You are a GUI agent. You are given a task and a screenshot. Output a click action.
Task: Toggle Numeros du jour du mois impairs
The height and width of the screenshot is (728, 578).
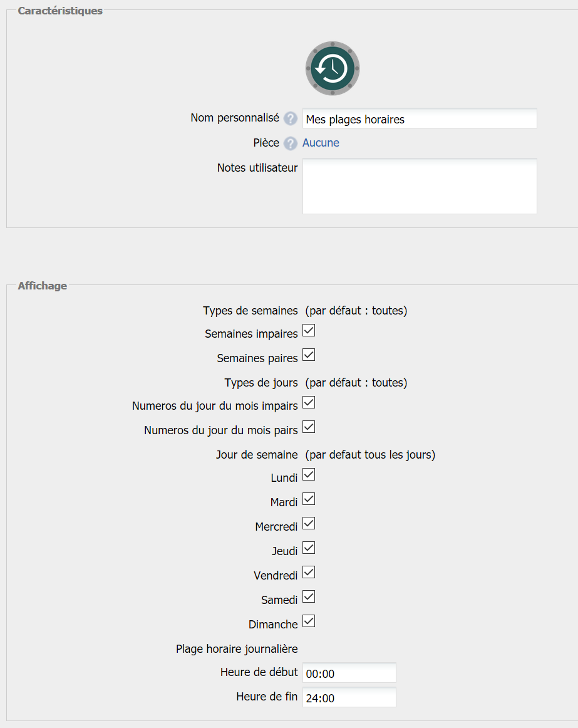(309, 403)
